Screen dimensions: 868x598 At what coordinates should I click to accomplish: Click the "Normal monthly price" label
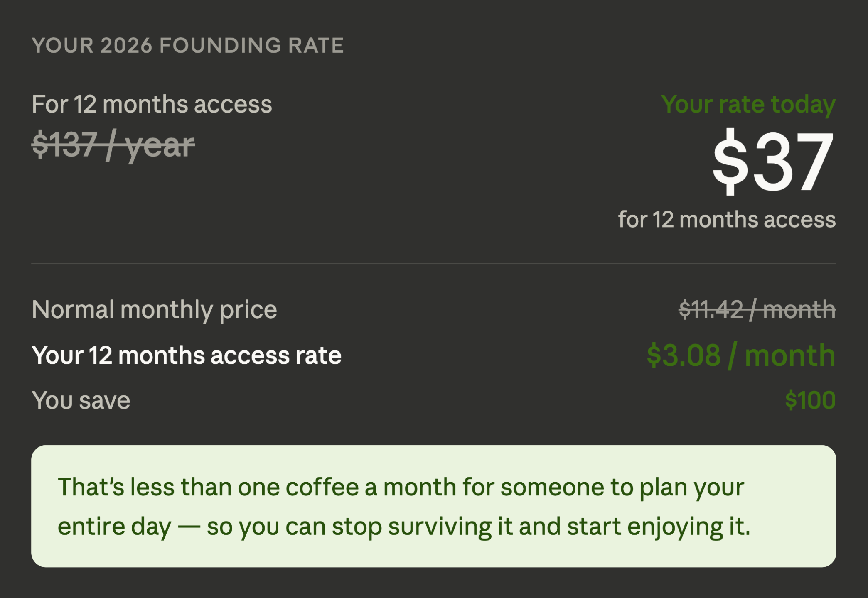pyautogui.click(x=154, y=309)
